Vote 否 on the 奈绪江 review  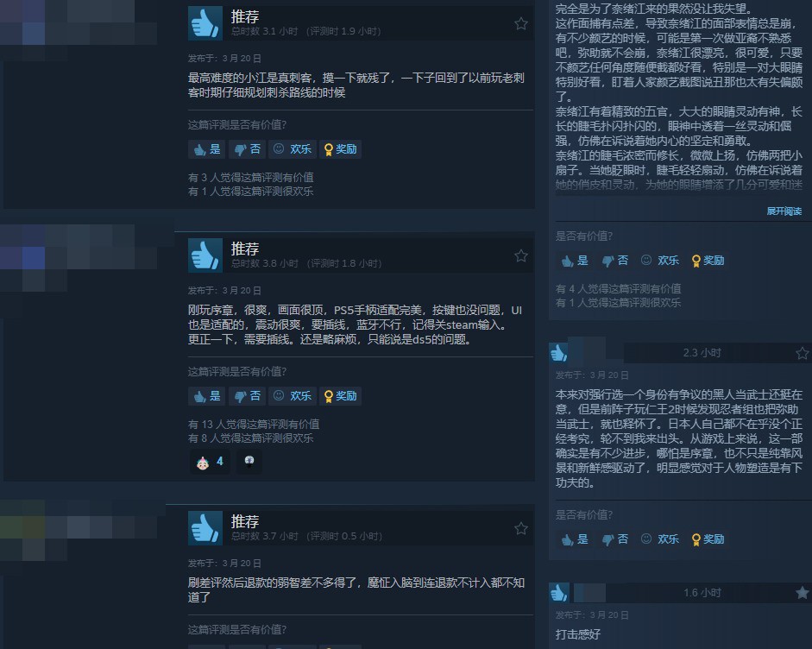[x=614, y=261]
